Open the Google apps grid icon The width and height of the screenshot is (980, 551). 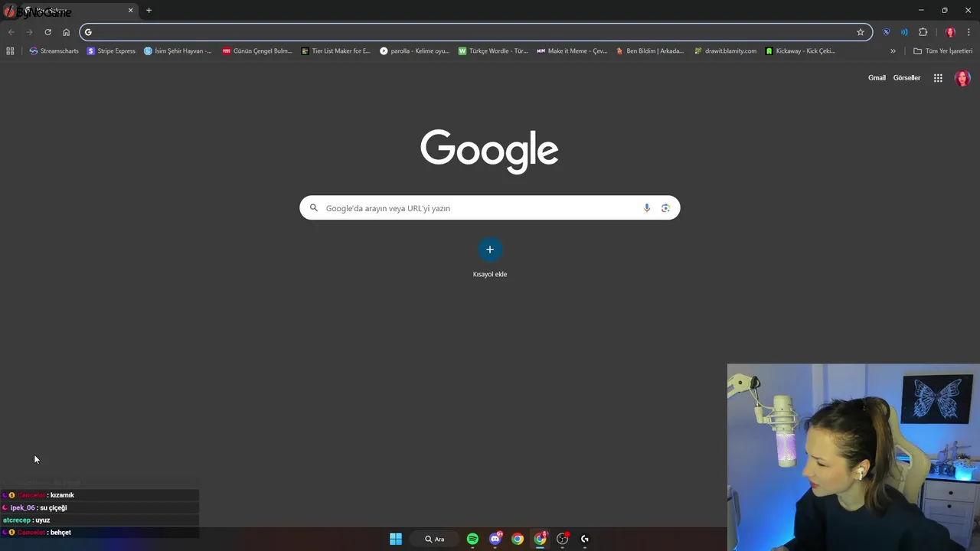938,78
